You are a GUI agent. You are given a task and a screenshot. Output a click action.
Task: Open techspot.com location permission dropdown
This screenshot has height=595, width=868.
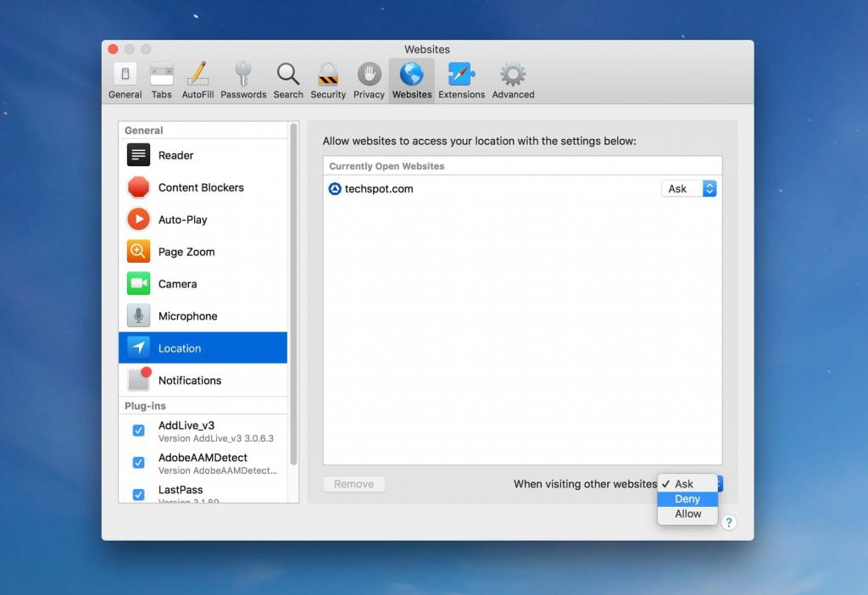coord(688,189)
